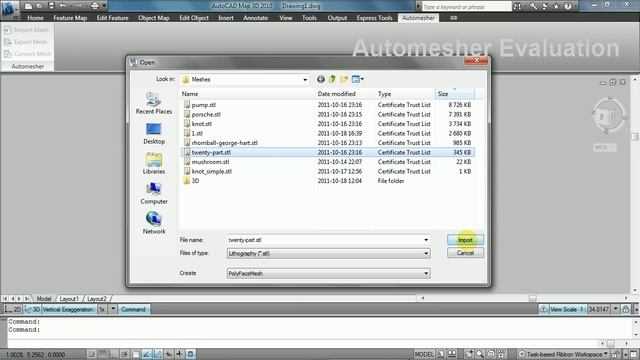Expand the Files of type dropdown
The image size is (640, 360).
point(426,253)
